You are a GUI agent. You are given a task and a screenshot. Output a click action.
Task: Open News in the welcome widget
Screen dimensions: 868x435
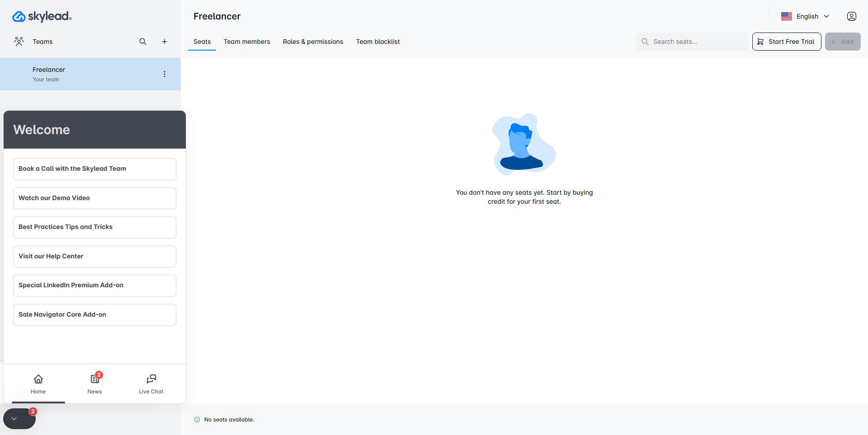pyautogui.click(x=95, y=384)
